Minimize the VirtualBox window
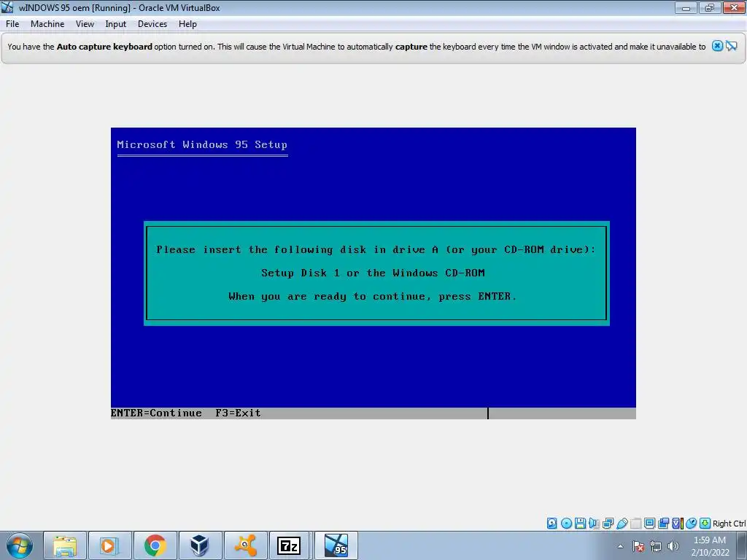 click(x=686, y=7)
